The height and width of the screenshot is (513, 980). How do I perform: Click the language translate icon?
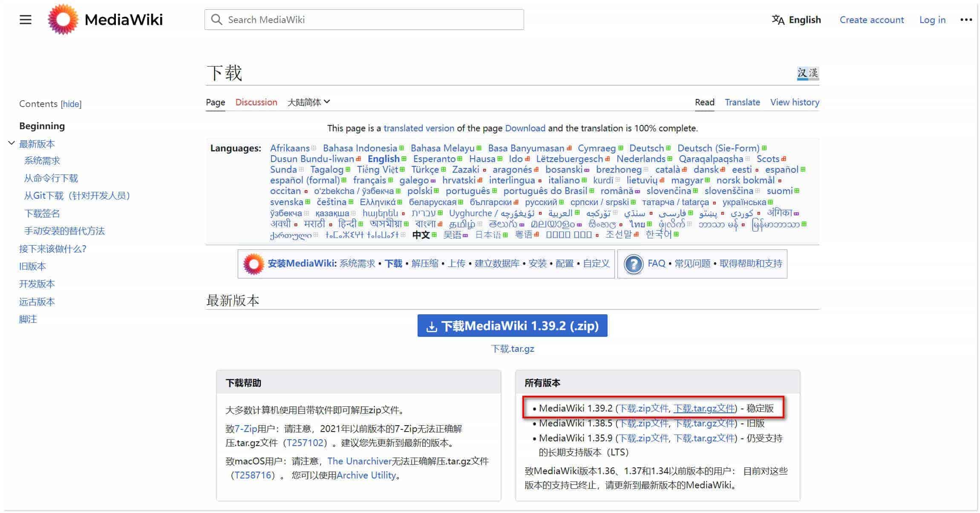point(778,20)
